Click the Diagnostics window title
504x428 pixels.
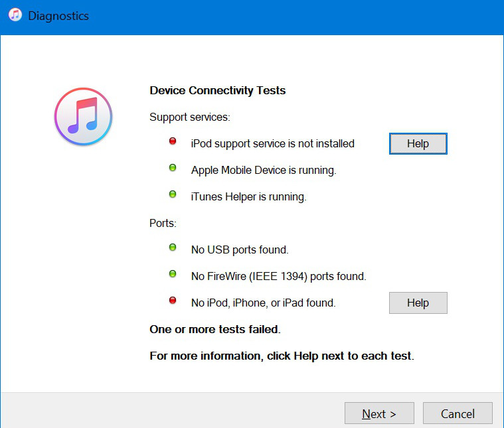58,16
